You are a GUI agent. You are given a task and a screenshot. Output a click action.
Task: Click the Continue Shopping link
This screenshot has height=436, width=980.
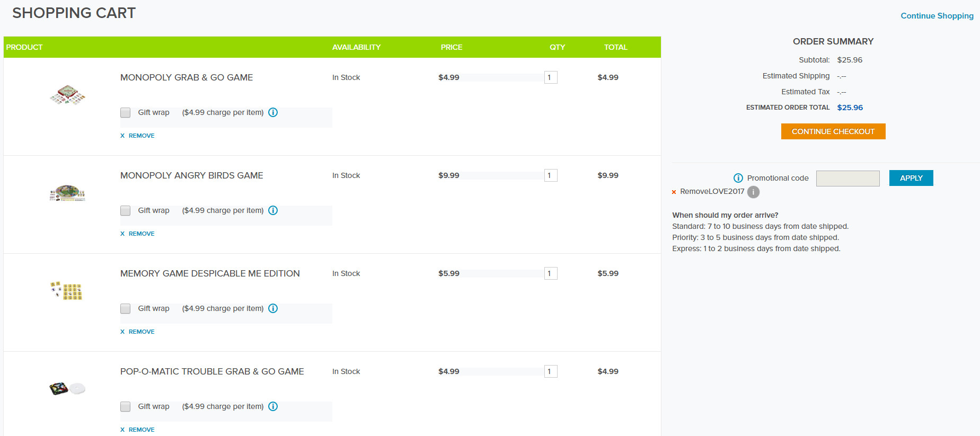coord(937,16)
